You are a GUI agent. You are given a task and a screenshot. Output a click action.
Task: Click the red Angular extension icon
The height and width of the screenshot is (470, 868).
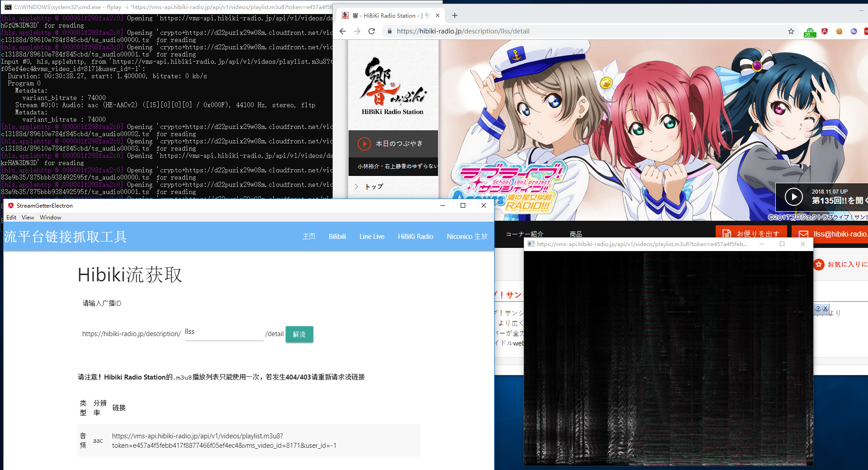point(825,31)
